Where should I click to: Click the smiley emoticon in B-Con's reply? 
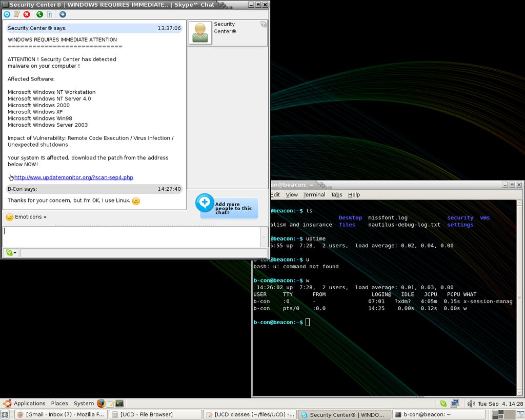136,201
